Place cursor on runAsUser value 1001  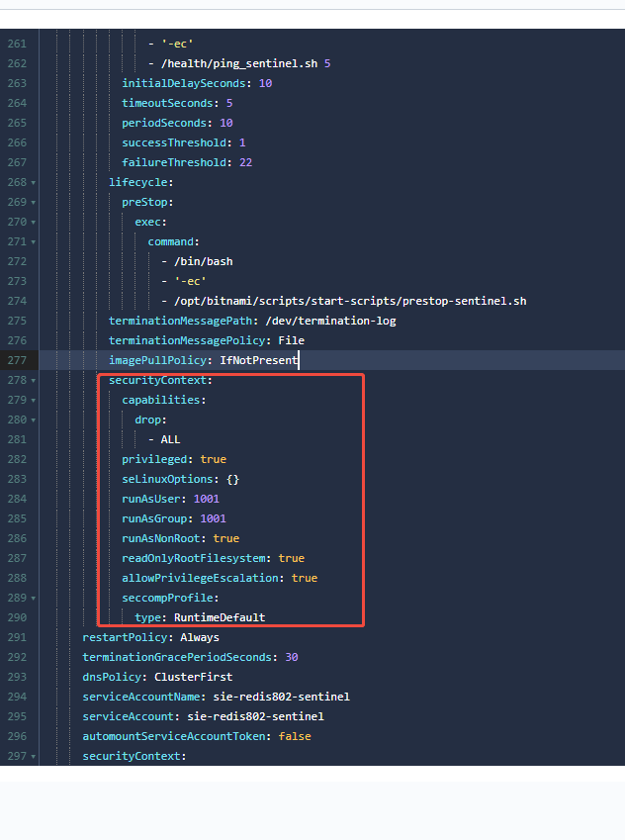click(x=206, y=499)
